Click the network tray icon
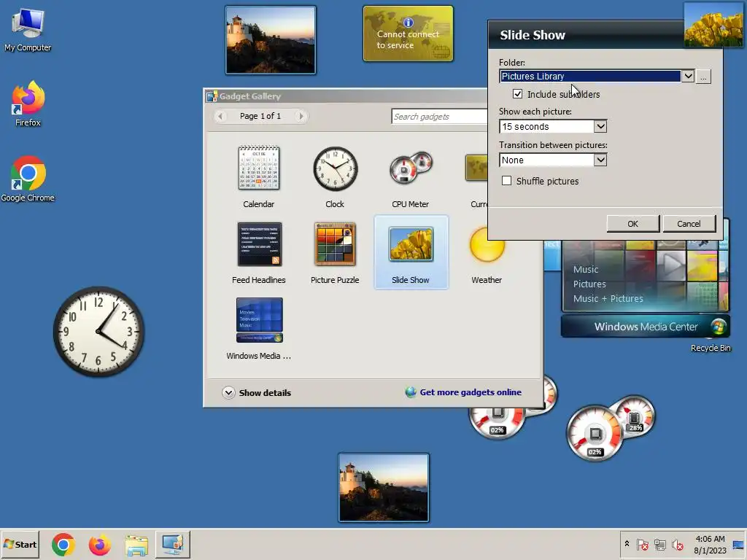 pyautogui.click(x=659, y=544)
